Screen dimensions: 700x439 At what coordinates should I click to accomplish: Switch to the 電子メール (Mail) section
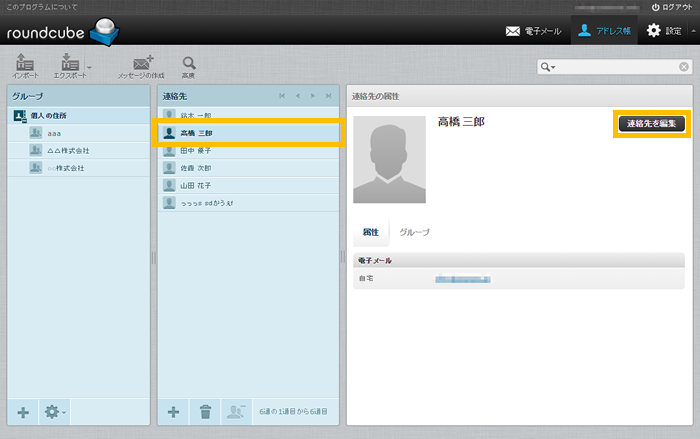(x=535, y=31)
